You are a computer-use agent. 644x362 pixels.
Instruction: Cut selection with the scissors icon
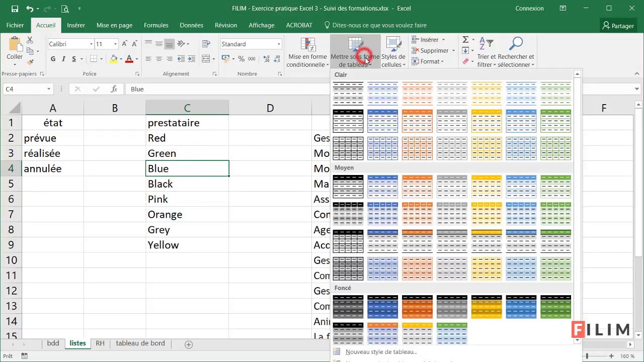point(30,40)
